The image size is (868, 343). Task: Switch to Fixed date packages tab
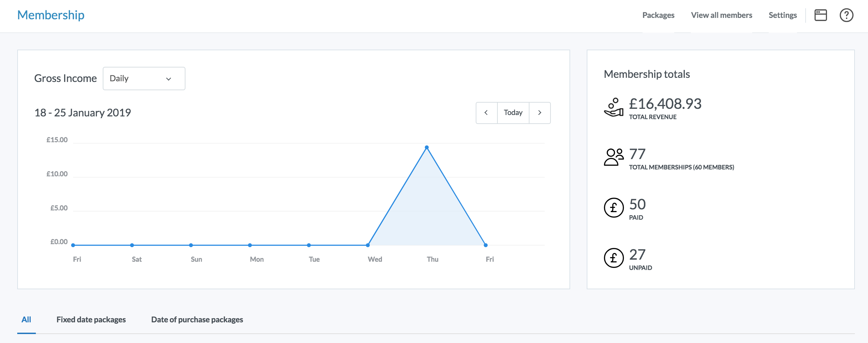coord(91,320)
